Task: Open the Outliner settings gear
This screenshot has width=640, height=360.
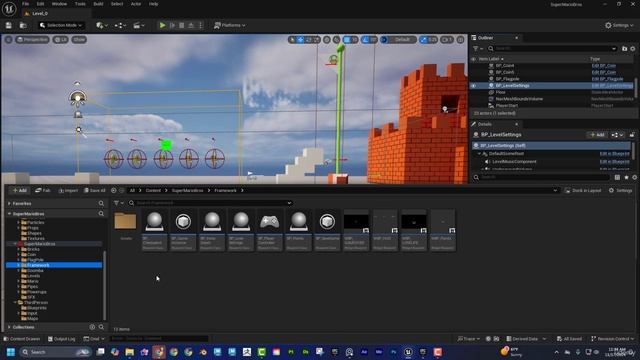Action: (633, 49)
